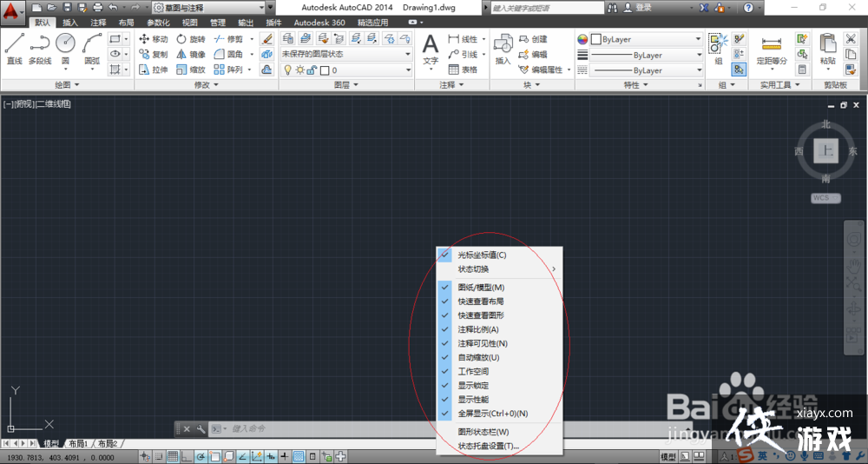Viewport: 868px width, 464px height.
Task: Open the 草图与注释 workspace dropdown
Action: [x=208, y=8]
